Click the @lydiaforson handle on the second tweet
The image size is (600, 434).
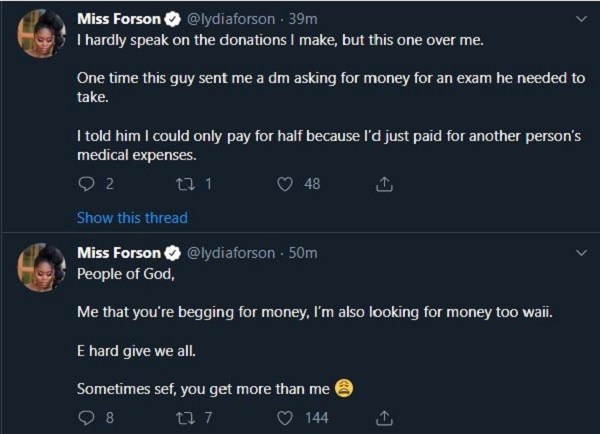(x=231, y=253)
